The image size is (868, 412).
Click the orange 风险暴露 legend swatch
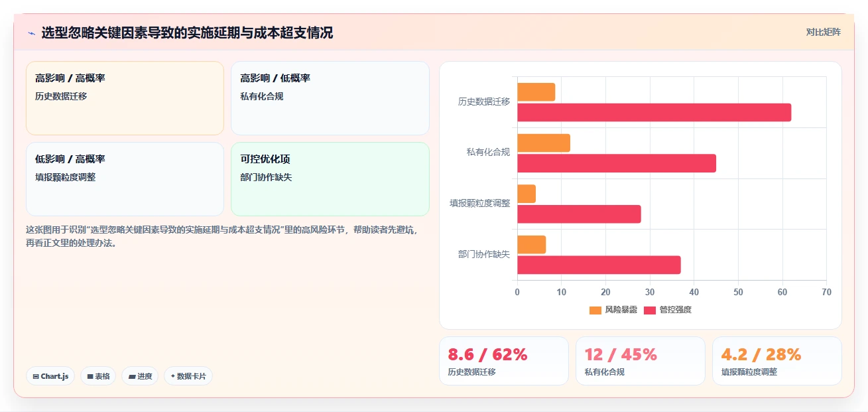[595, 310]
